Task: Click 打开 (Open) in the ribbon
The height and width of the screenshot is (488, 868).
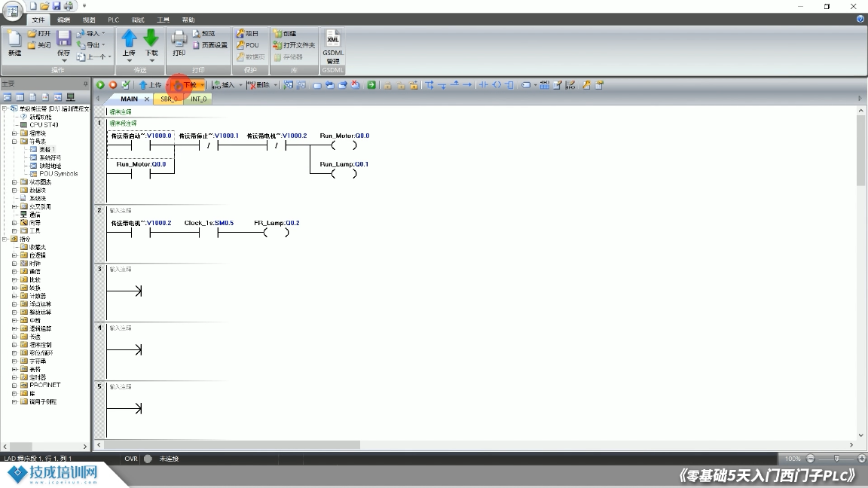Action: click(x=39, y=34)
